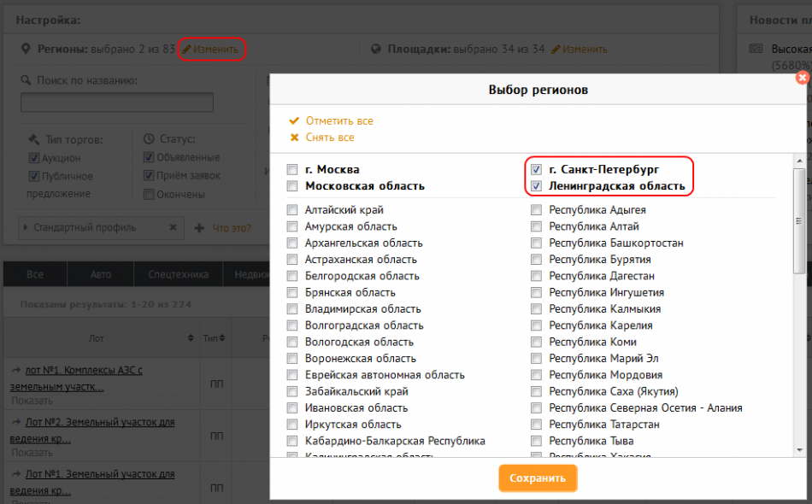
Task: Uncheck the Ленинградская область checkbox
Action: [537, 185]
